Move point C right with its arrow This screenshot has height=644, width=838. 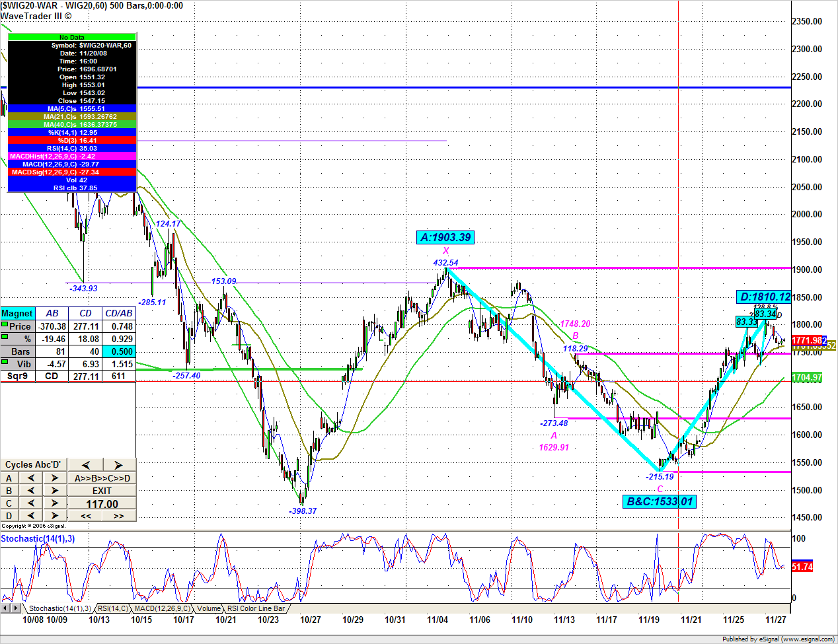pos(55,503)
